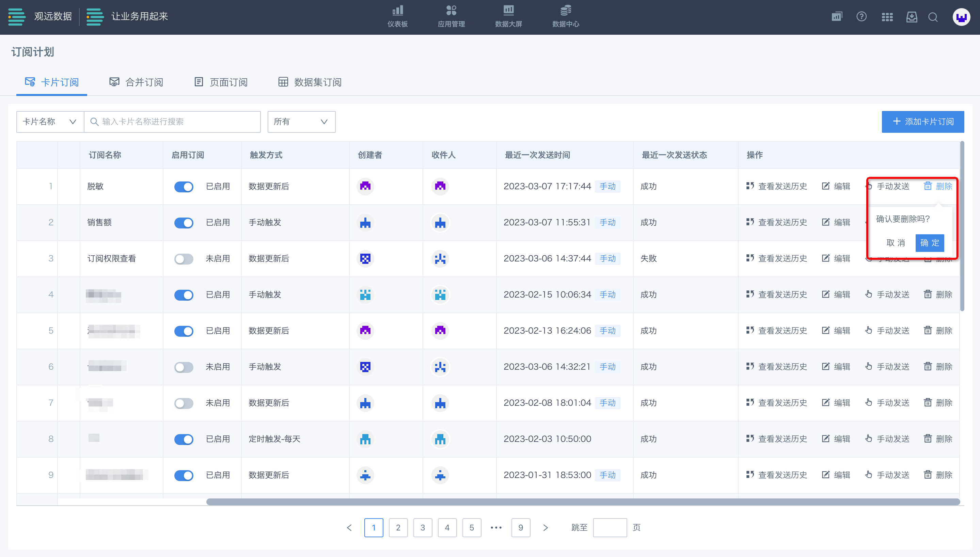This screenshot has height=557, width=980.
Task: Click the vertical table scrollbar
Action: [962, 226]
